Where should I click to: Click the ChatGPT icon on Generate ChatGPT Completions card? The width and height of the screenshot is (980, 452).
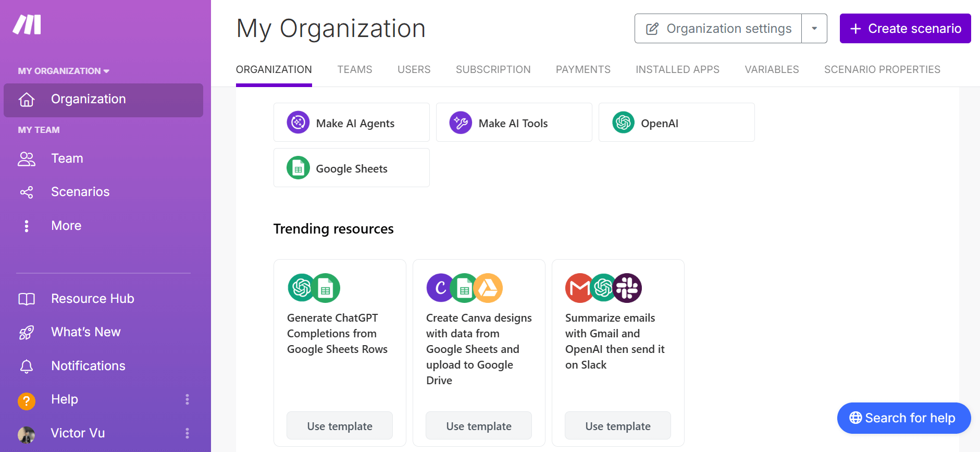coord(301,288)
